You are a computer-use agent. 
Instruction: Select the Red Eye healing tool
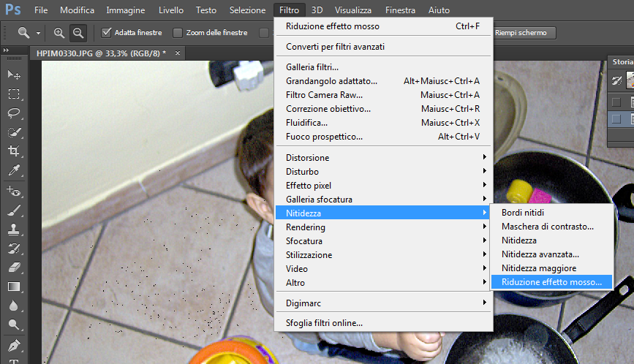(x=14, y=191)
